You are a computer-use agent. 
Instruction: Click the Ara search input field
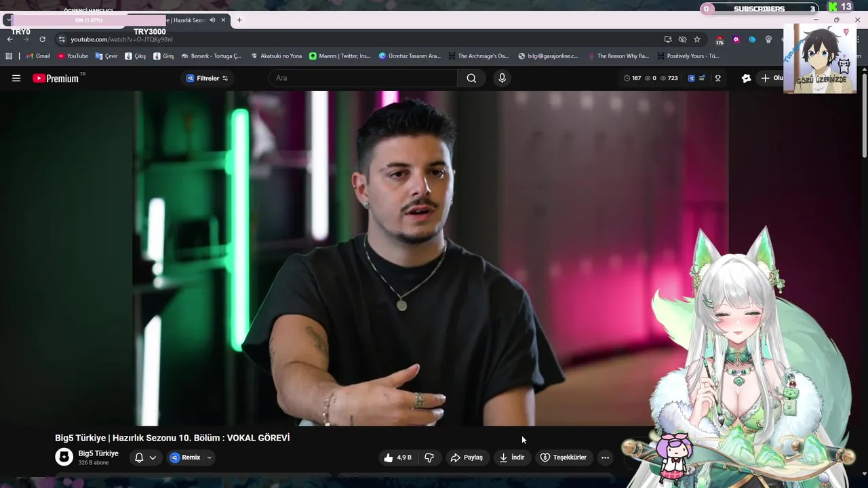[x=363, y=78]
